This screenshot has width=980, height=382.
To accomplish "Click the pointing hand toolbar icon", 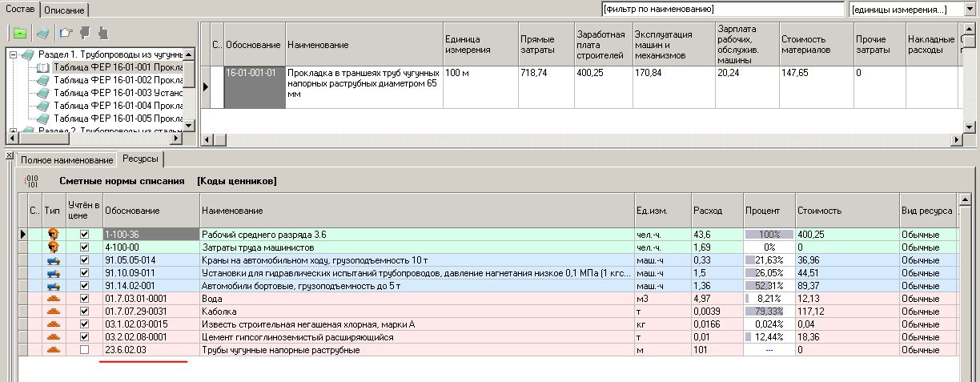I will (66, 34).
